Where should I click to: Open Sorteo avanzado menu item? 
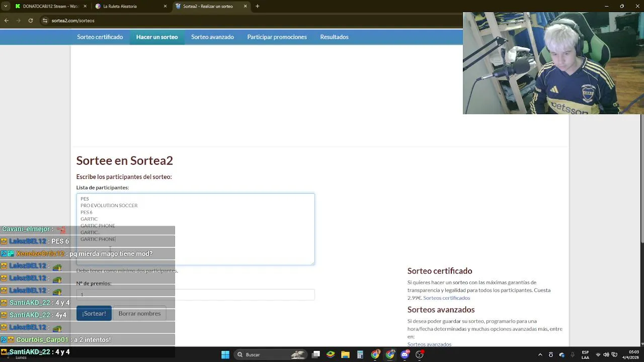click(x=212, y=37)
